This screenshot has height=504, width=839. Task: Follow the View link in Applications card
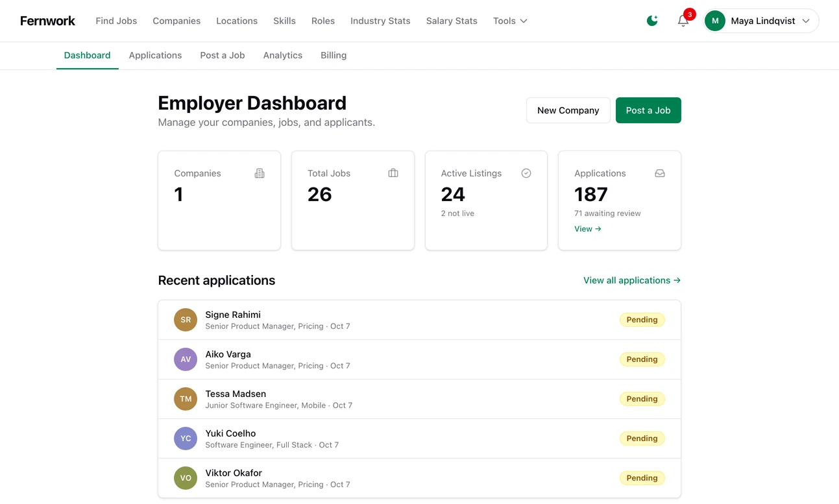[588, 229]
